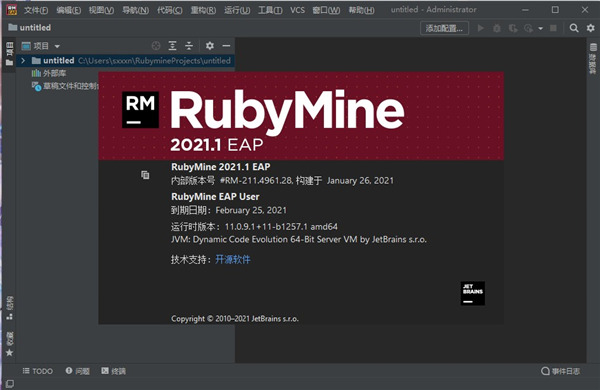
Task: Open the VCS menu
Action: 297,10
